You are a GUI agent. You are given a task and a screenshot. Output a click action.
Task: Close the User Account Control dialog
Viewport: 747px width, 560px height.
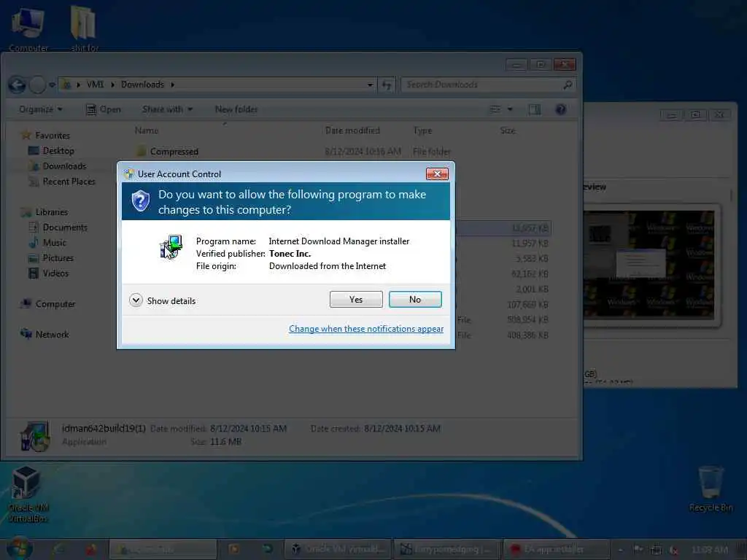[x=437, y=174]
